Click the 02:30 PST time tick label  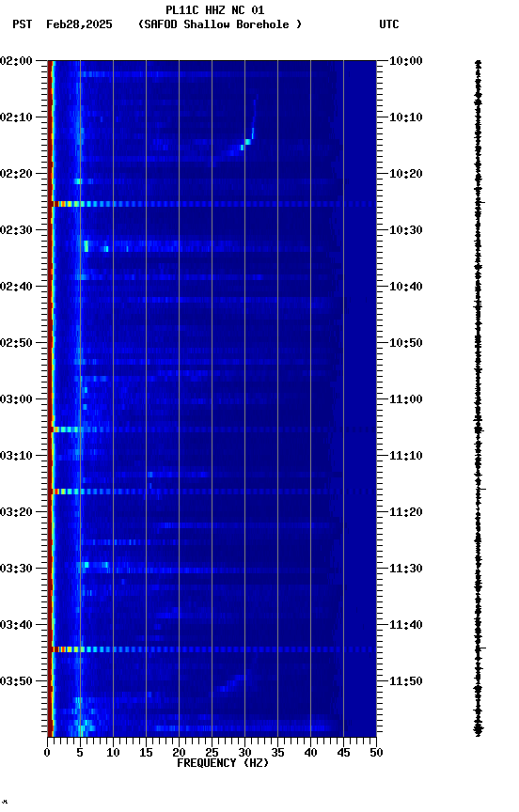[16, 230]
